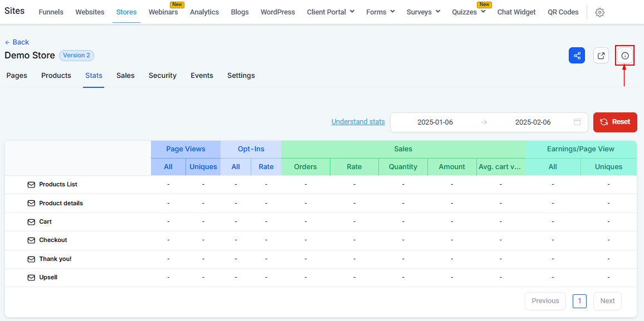Open the Understand stats link

click(358, 121)
